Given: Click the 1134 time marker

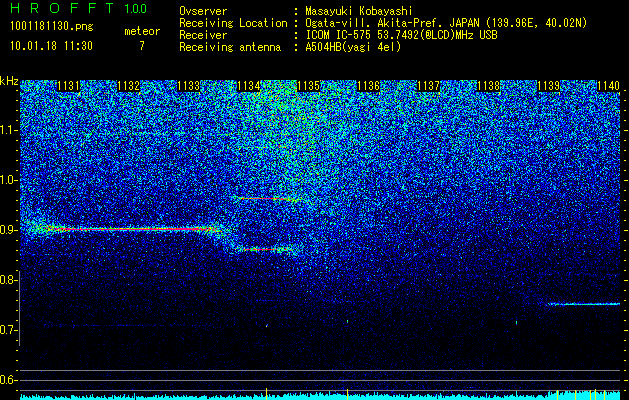Looking at the screenshot, I should [x=249, y=86].
